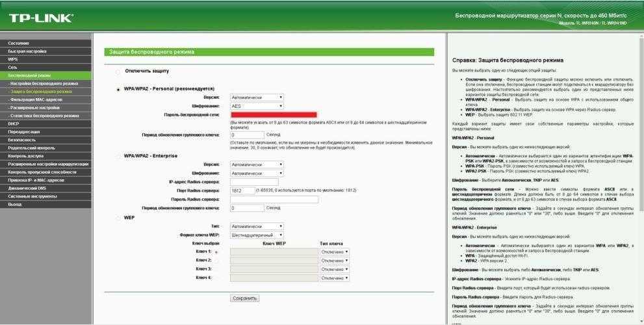Click the Сохранить button
The width and height of the screenshot is (644, 325).
[244, 298]
